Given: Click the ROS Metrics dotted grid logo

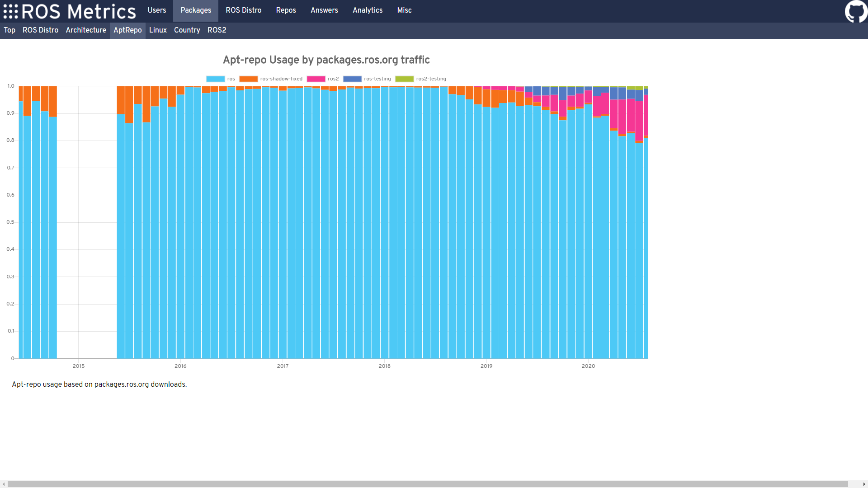Looking at the screenshot, I should click(11, 11).
